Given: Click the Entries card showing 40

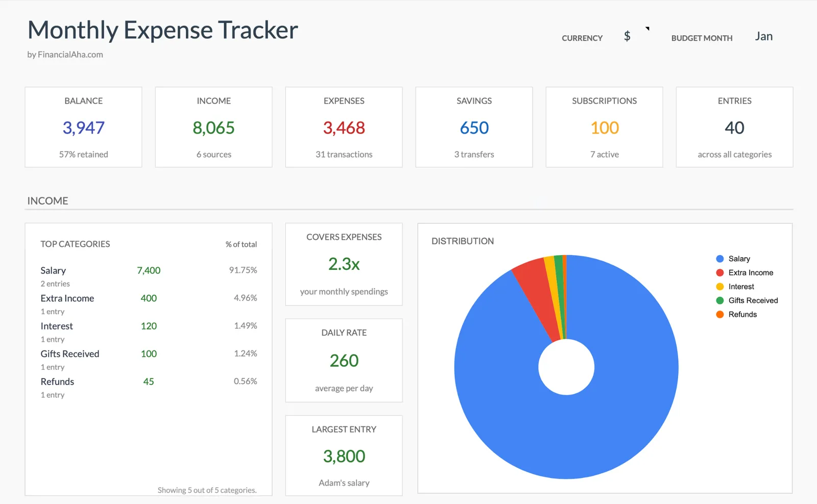Looking at the screenshot, I should click(734, 127).
